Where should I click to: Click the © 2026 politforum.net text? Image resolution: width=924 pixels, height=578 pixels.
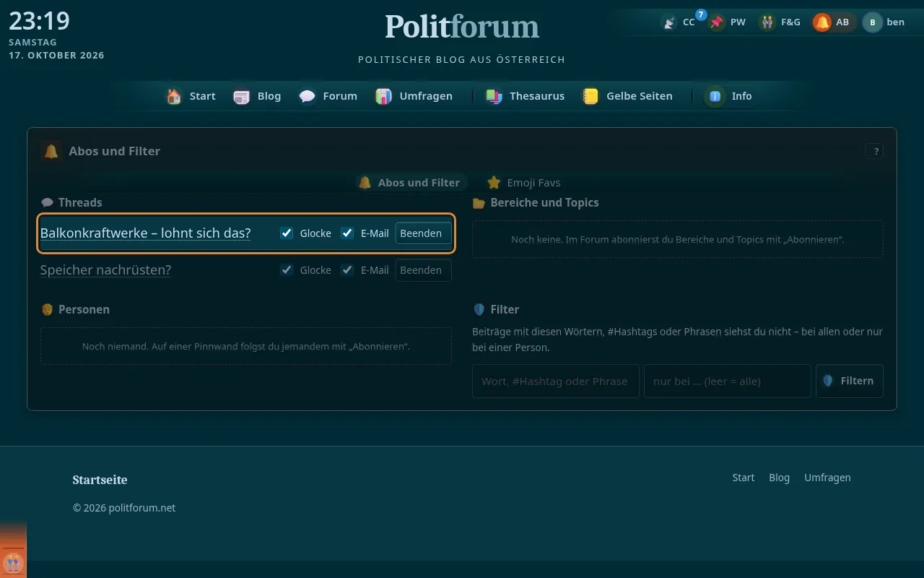(x=124, y=508)
